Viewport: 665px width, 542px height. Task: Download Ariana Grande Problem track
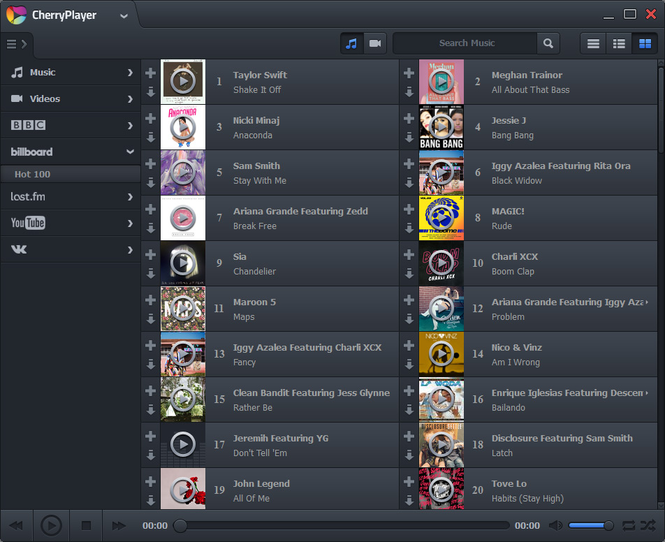coord(409,318)
